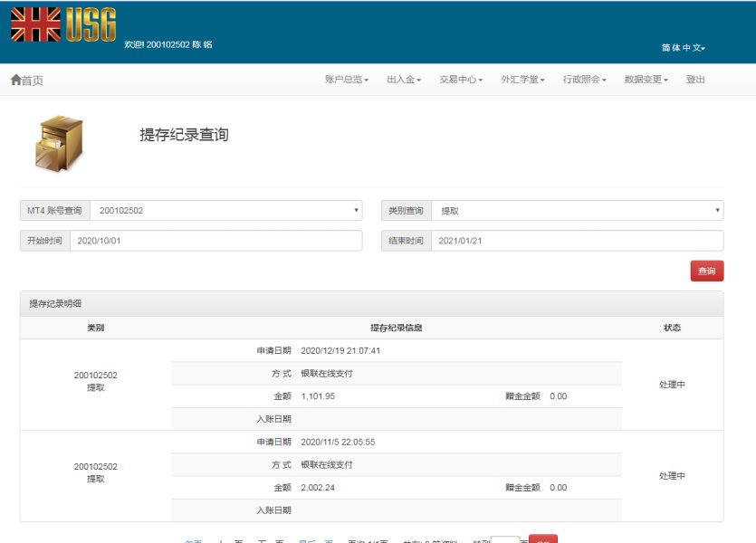Click the USG logo with flag

(63, 24)
